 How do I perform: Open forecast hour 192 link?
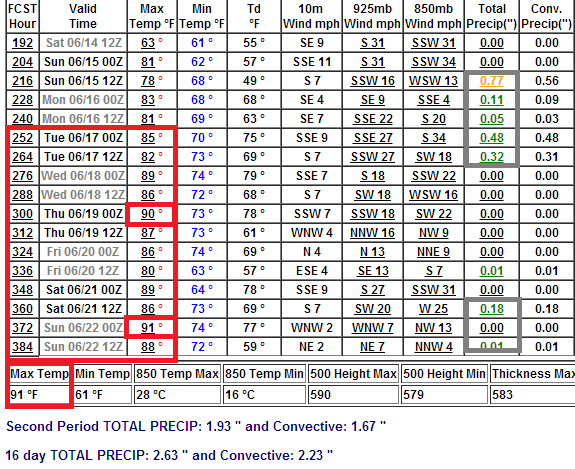point(22,43)
